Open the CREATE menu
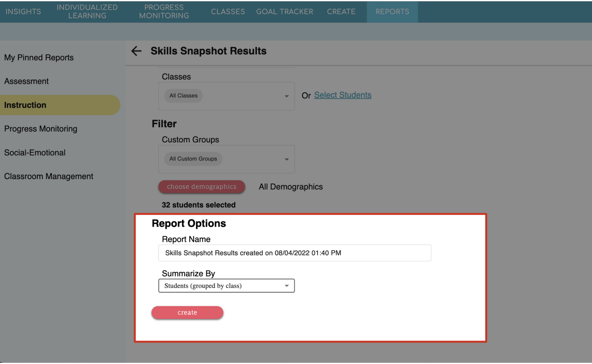Image resolution: width=592 pixels, height=364 pixels. tap(340, 11)
